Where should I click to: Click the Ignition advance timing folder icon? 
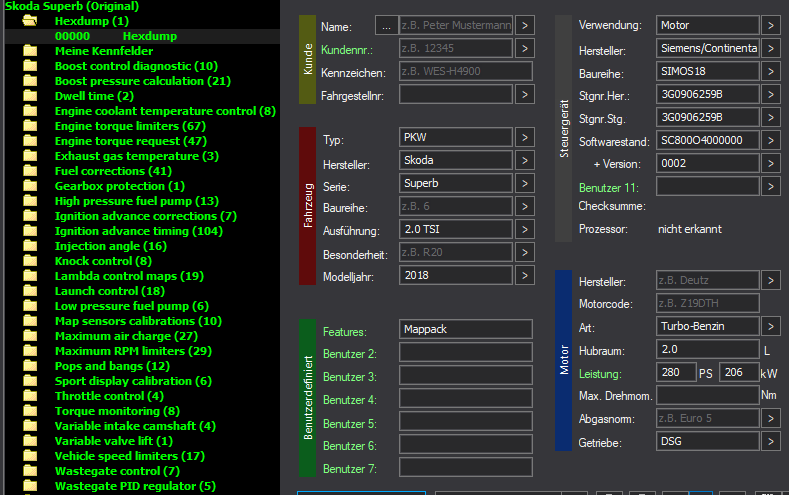tap(30, 231)
